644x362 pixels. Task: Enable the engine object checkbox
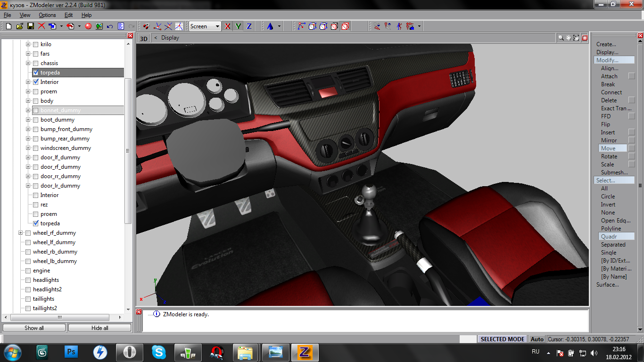28,271
